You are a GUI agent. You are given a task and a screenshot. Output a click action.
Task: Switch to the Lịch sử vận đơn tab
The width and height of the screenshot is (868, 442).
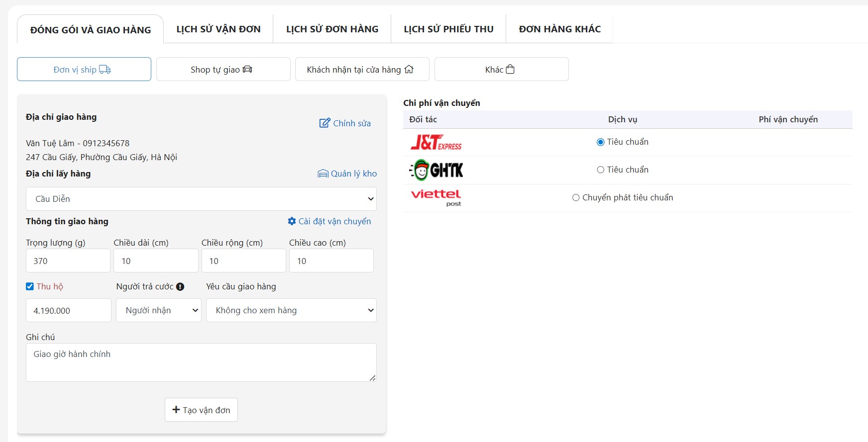tap(218, 29)
